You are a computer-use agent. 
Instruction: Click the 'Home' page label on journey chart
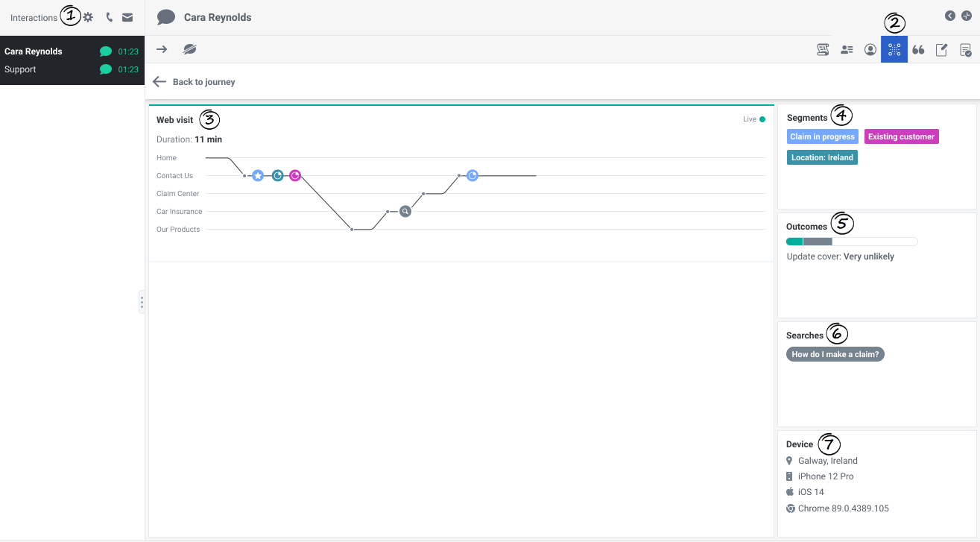click(167, 158)
